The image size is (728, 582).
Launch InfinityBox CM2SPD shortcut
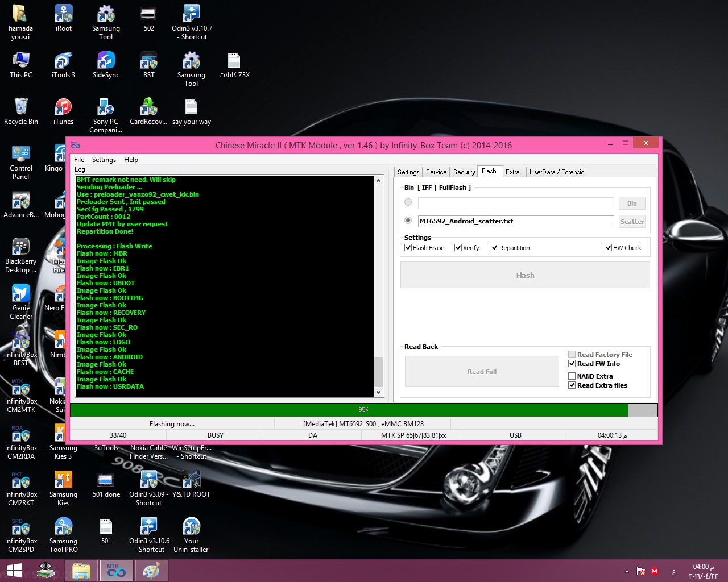21,535
